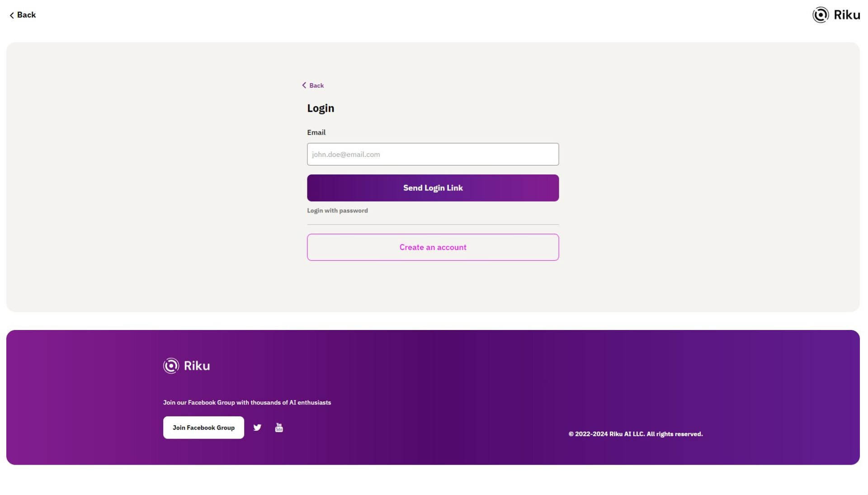The width and height of the screenshot is (868, 495).
Task: Click the Riku wordmark in top-right header
Action: pos(846,15)
